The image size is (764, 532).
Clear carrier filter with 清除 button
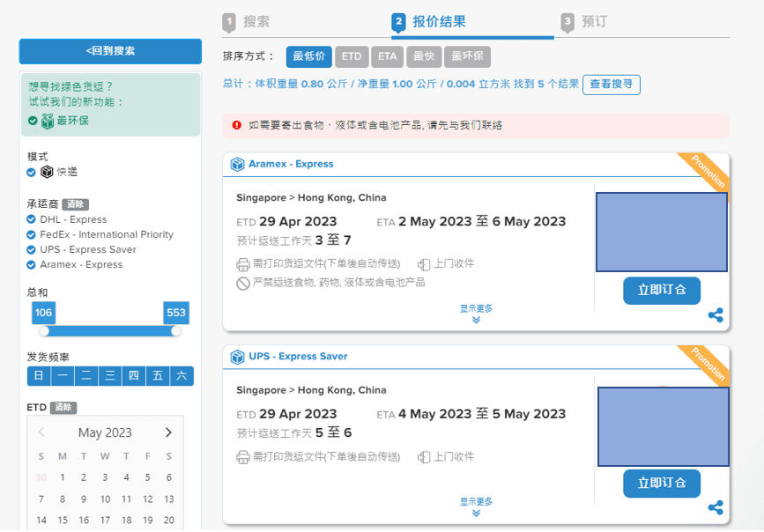pyautogui.click(x=76, y=204)
